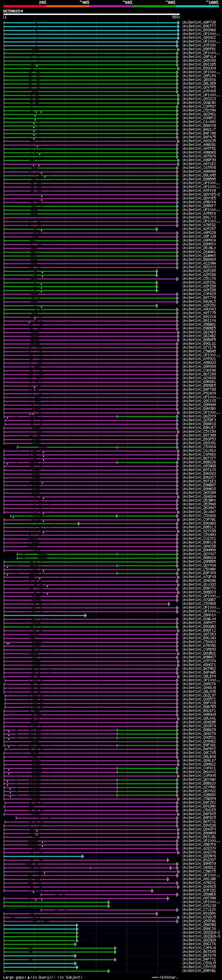The width and height of the screenshot is (222, 980).
Task: Click hit label UniRef100_Q8LBY4
Action: tap(199, 677)
